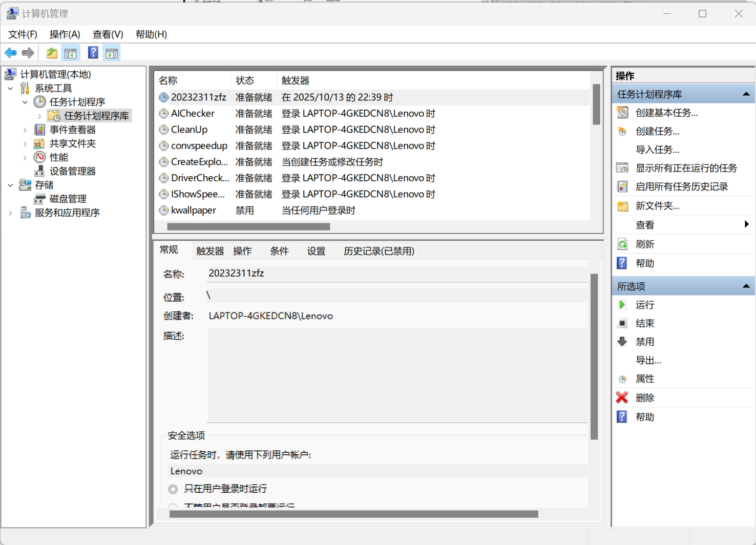This screenshot has width=756, height=545.
Task: Select the convspeedup task row
Action: 373,146
